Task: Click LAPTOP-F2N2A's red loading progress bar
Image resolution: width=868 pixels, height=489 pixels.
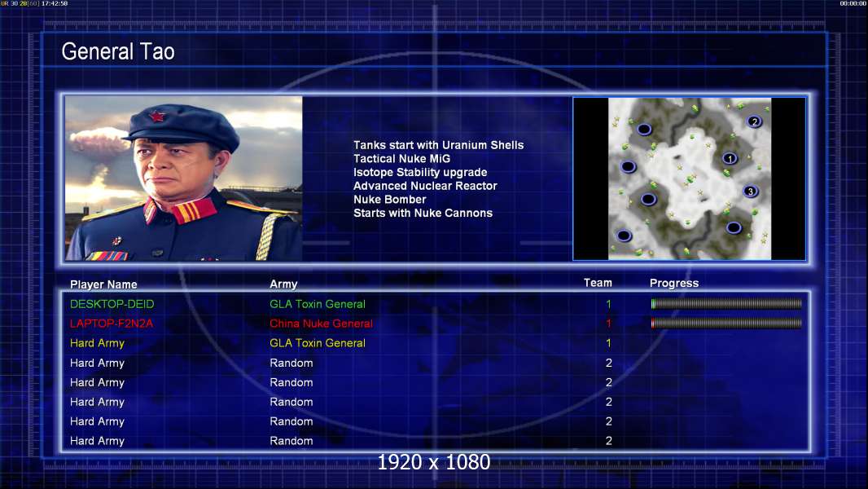Action: (x=726, y=323)
